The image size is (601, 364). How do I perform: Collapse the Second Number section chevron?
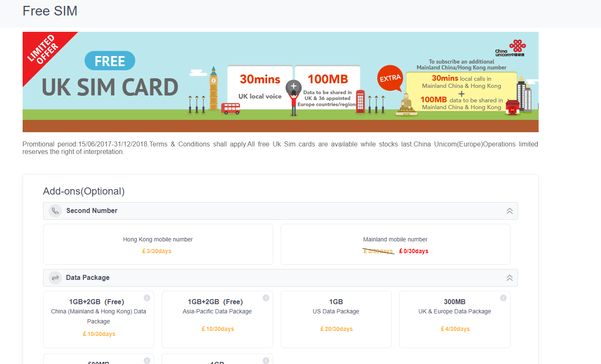click(510, 211)
